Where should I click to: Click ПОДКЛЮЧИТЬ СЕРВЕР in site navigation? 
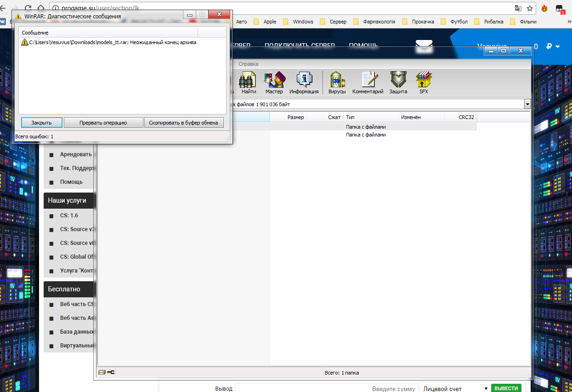coord(300,45)
